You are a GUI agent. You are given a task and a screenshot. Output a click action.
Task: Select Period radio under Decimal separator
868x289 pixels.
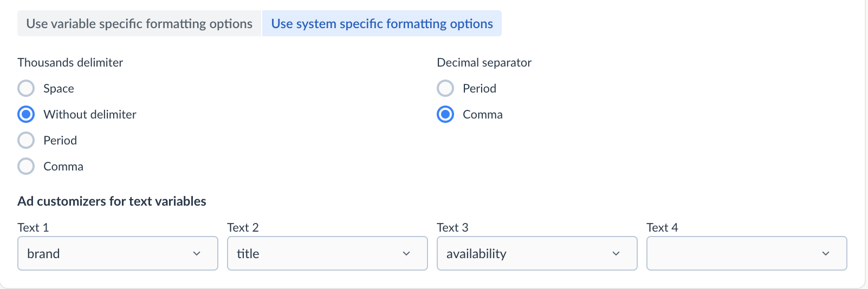(445, 88)
